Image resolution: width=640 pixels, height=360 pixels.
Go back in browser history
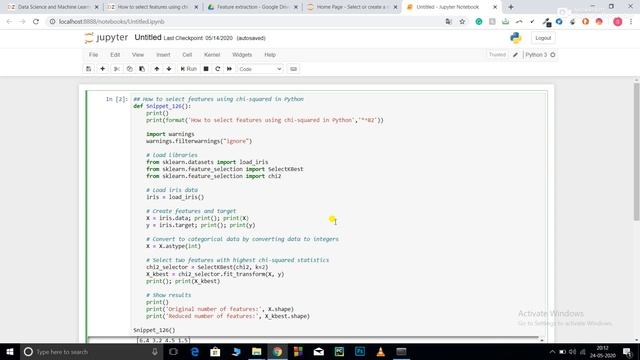click(x=9, y=22)
